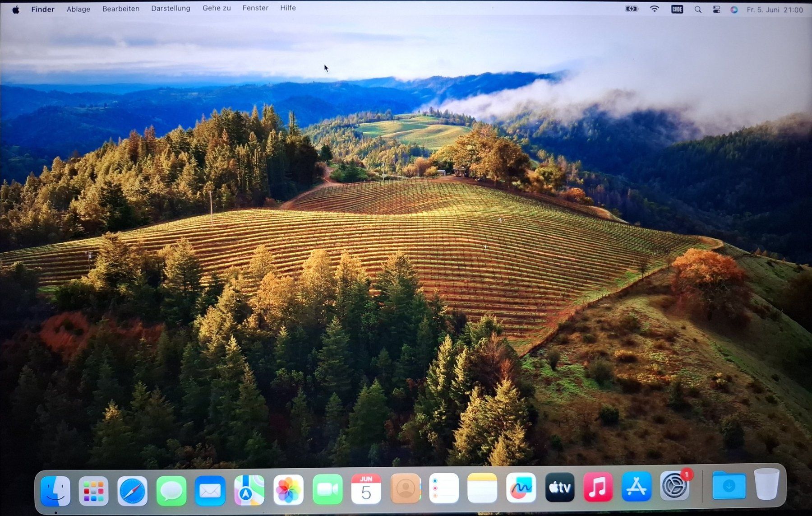Open Spotlight search
This screenshot has width=812, height=516.
(x=698, y=9)
